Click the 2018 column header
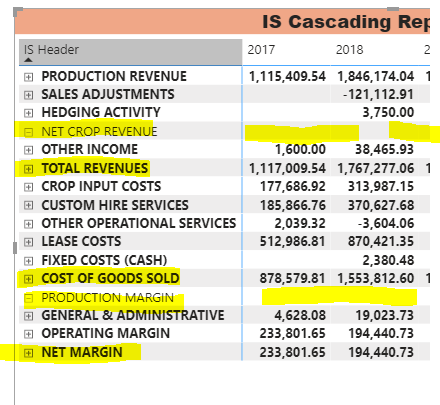Screen dimensions: 440x405 349,50
